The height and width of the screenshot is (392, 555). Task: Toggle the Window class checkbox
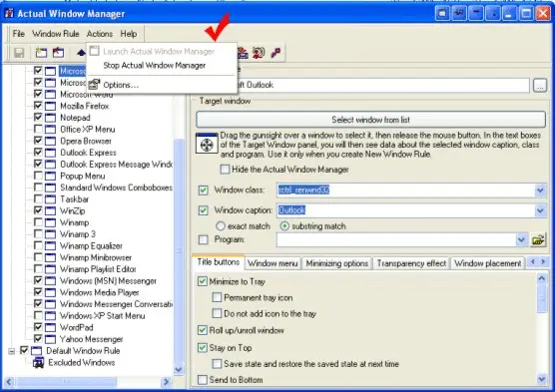pyautogui.click(x=204, y=190)
